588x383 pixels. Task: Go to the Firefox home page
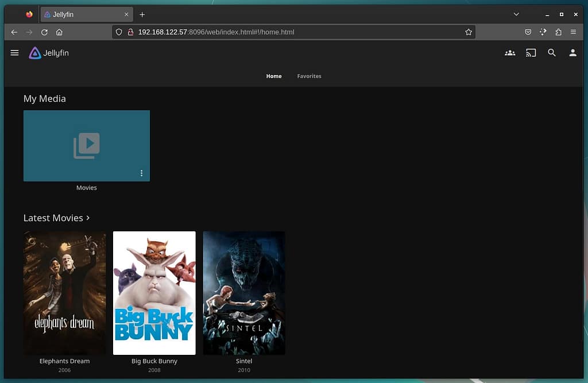click(x=59, y=32)
